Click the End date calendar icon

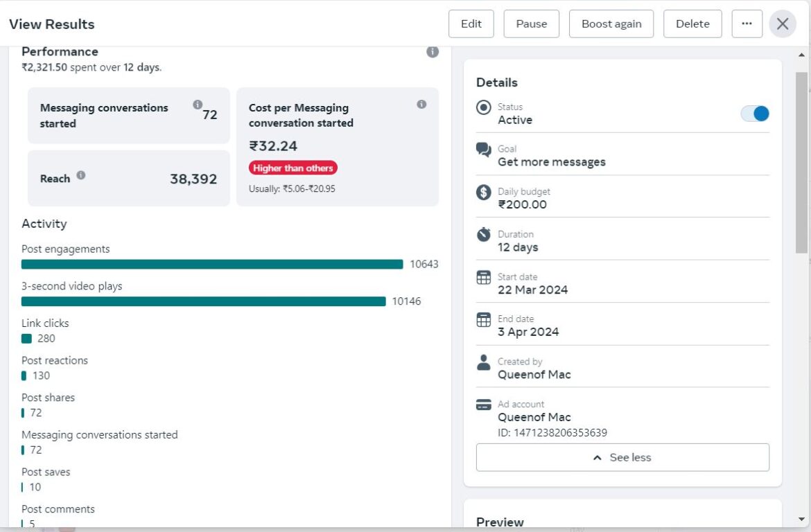pyautogui.click(x=484, y=320)
